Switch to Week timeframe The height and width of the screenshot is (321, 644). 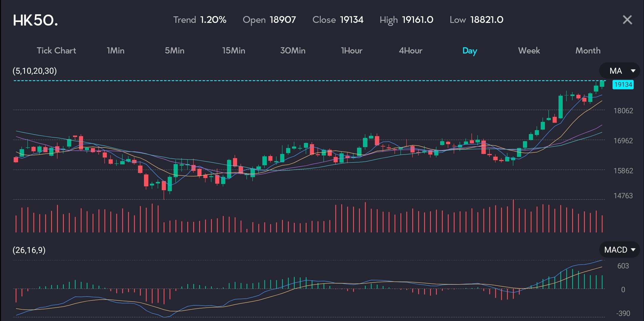pos(529,51)
